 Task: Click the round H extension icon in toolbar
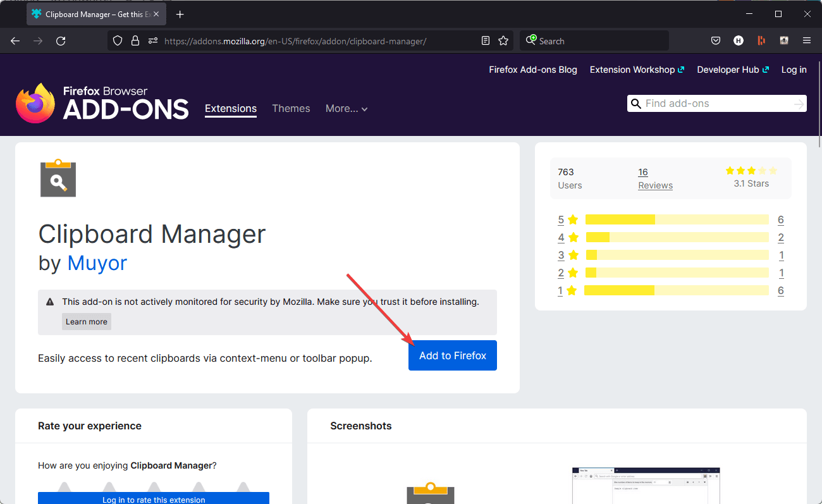click(x=739, y=40)
